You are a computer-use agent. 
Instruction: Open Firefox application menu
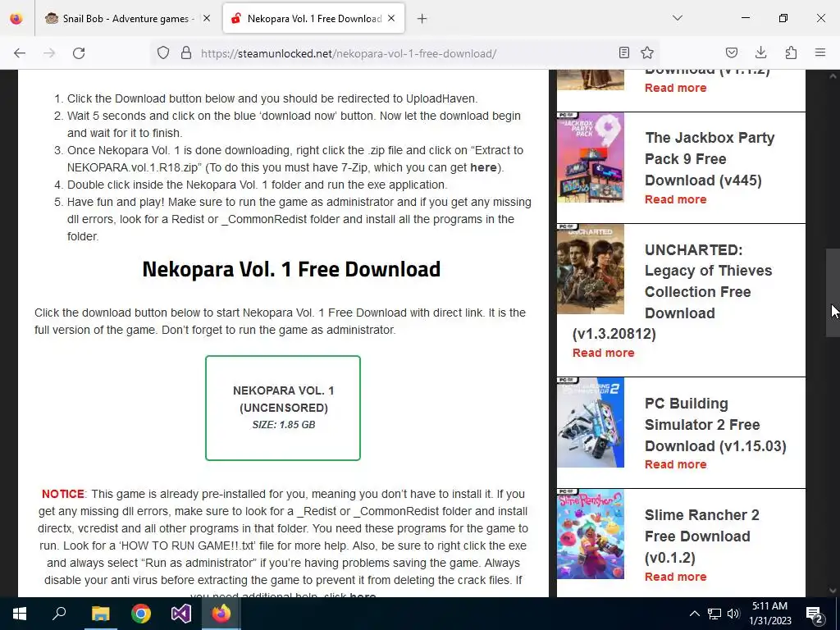tap(820, 53)
